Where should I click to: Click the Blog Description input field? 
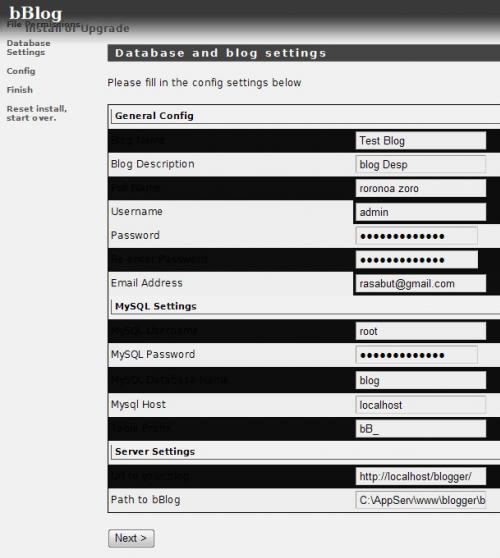tap(421, 164)
